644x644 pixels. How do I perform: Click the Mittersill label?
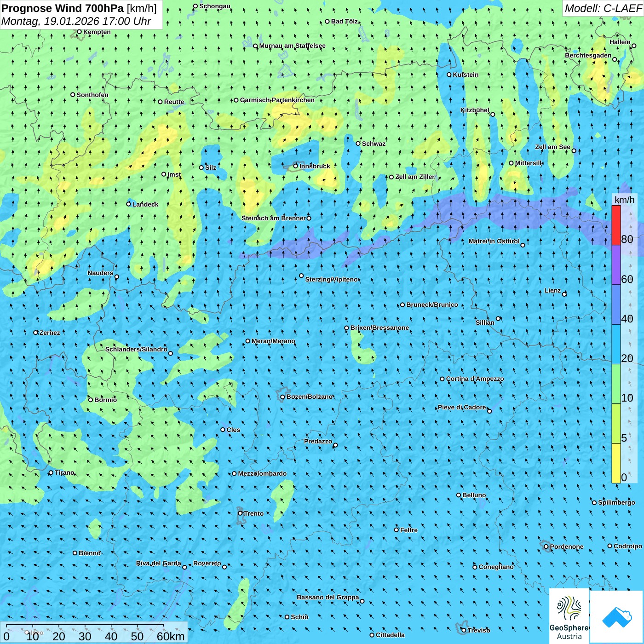[529, 163]
